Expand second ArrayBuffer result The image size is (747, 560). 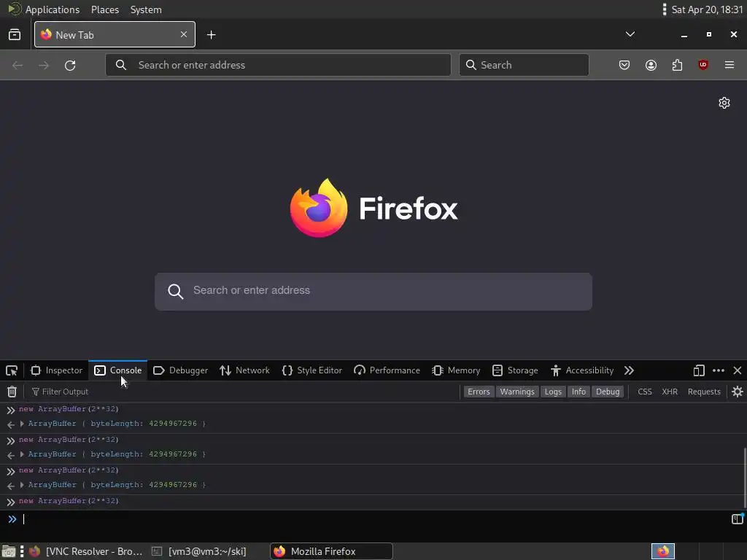click(x=22, y=454)
